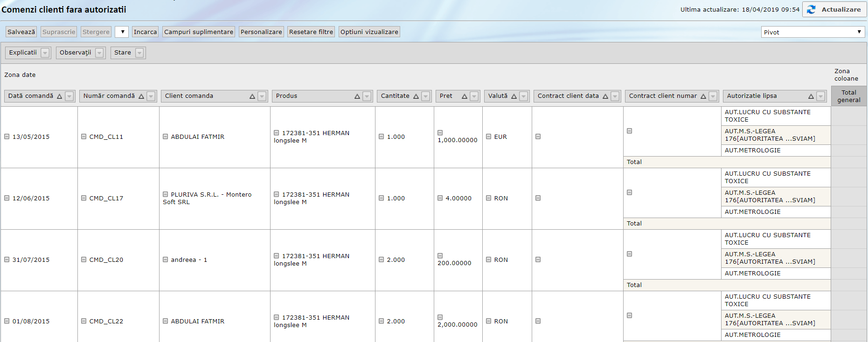Click the Actualizare refresh icon

tap(812, 10)
